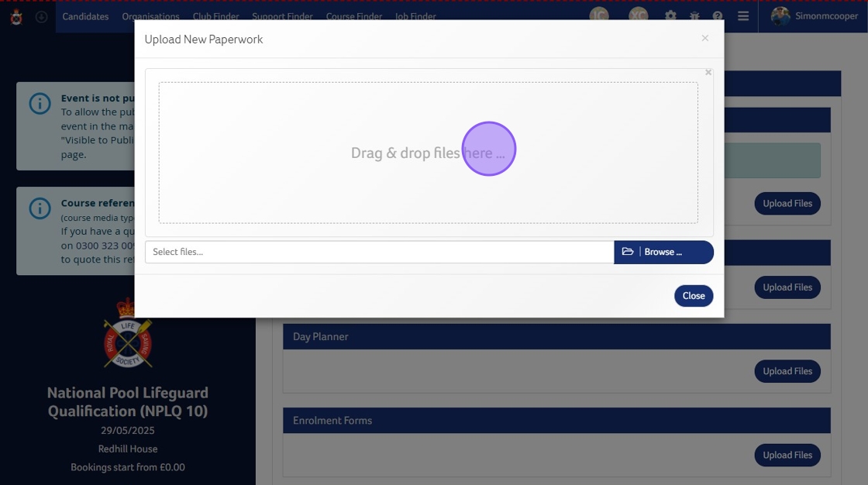This screenshot has height=485, width=868.
Task: Click the RLSS crest logo in the top bar
Action: pyautogui.click(x=16, y=16)
